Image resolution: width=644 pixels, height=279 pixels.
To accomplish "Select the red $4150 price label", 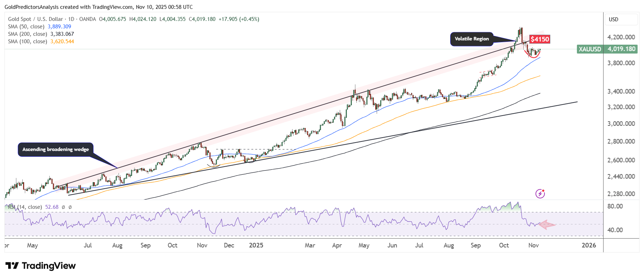I will 540,39.
